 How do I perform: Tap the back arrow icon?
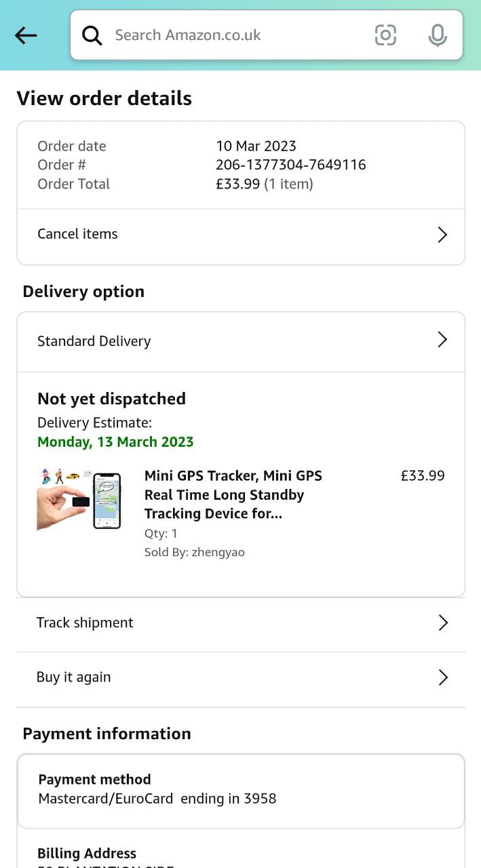(x=26, y=35)
